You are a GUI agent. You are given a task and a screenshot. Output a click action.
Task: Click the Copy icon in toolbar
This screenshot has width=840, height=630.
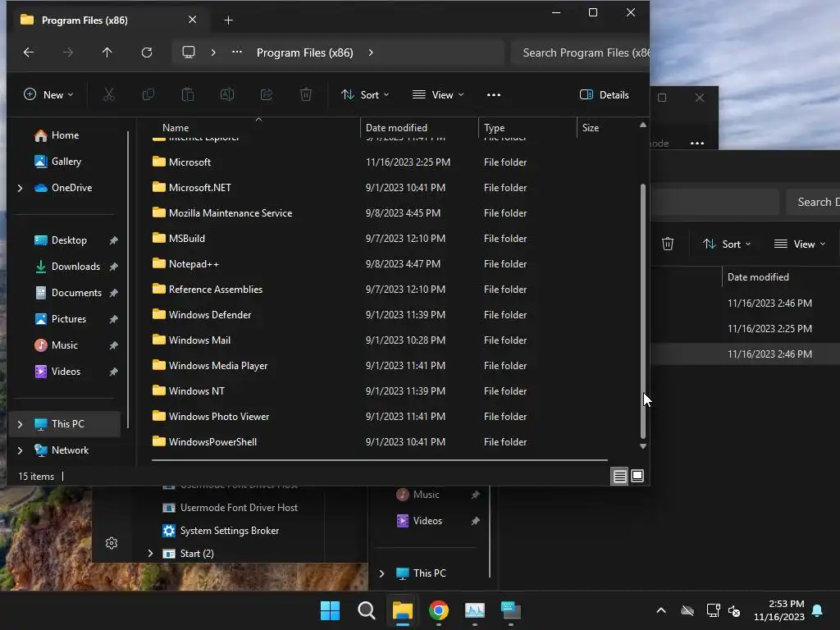pos(148,95)
